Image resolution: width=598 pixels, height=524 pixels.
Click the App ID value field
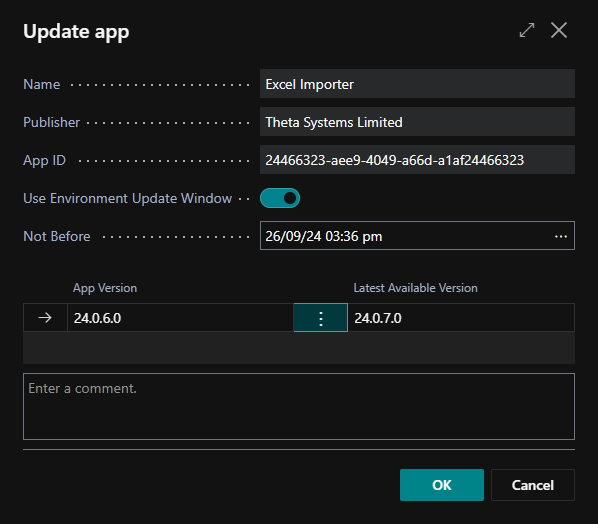coord(417,160)
